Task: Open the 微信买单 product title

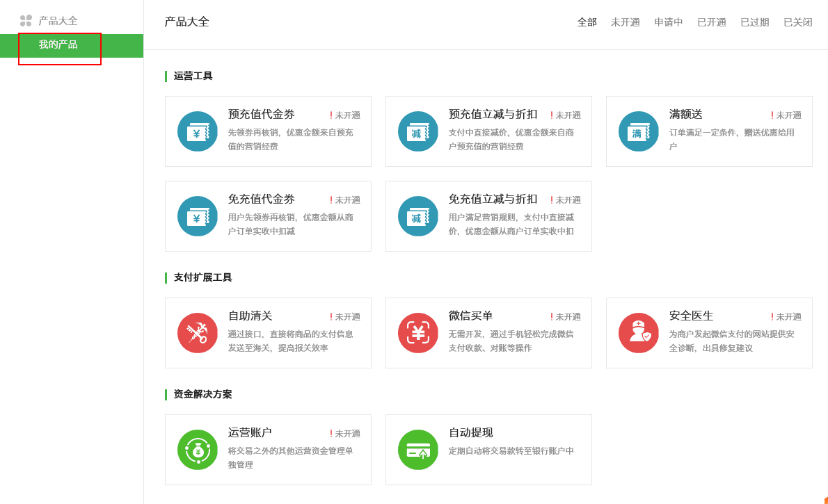Action: pos(470,316)
